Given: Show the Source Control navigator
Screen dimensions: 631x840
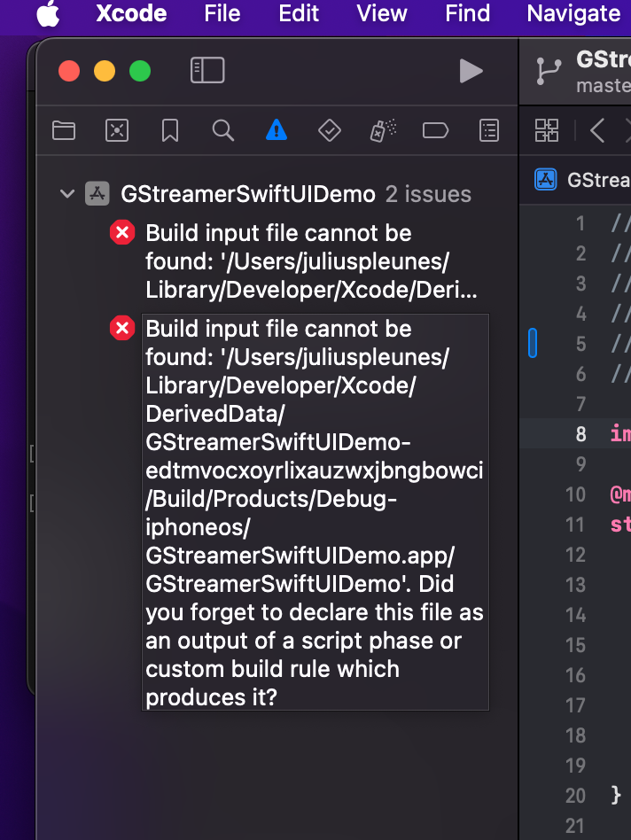Looking at the screenshot, I should click(117, 130).
